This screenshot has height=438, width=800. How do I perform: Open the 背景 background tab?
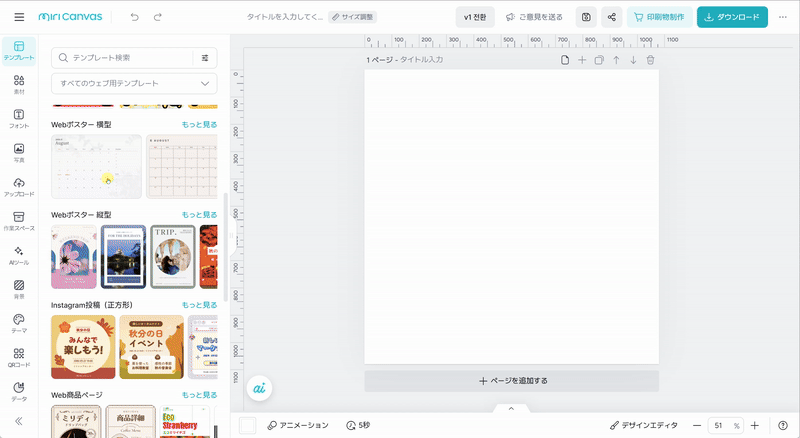19,289
